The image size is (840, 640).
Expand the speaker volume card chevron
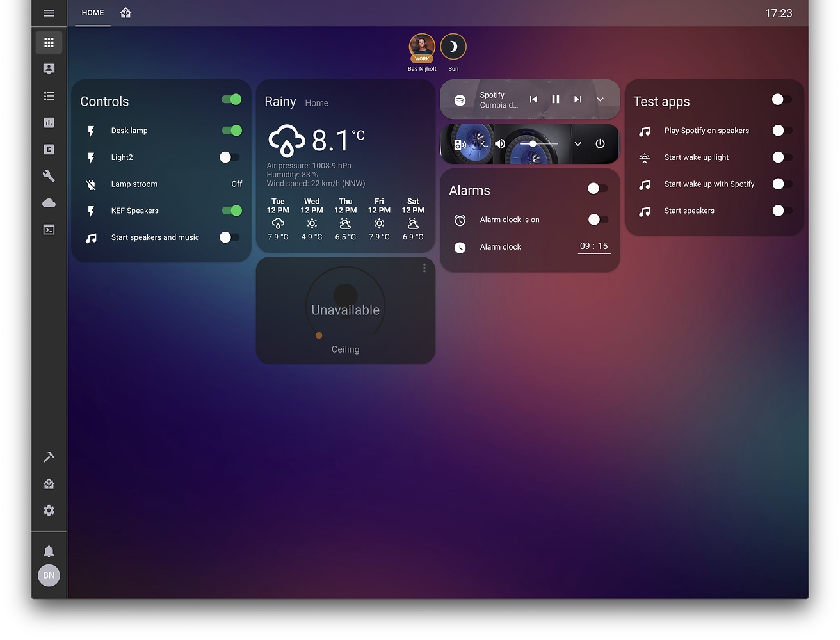[x=577, y=144]
